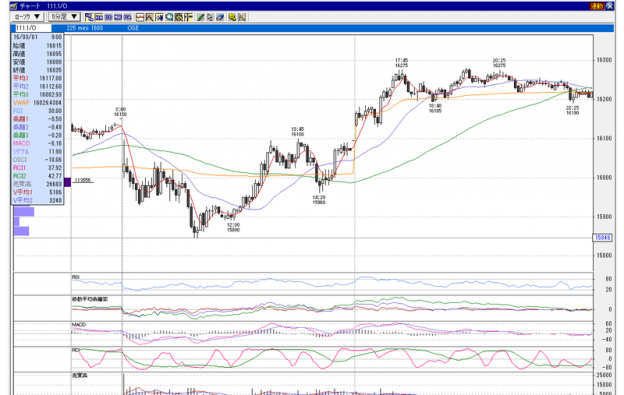Click the yellow key search icon
The width and height of the screenshot is (624, 395).
point(232,17)
